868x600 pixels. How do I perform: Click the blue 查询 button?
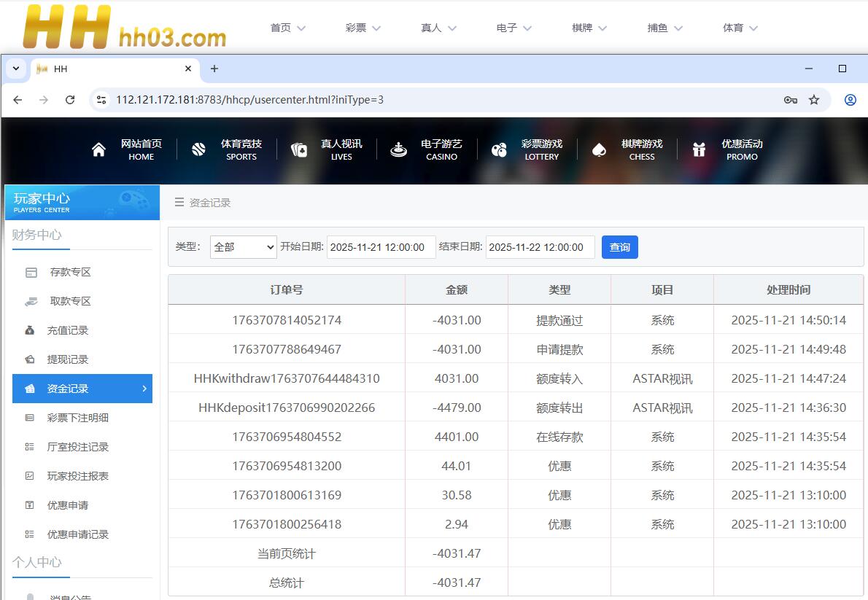(619, 247)
